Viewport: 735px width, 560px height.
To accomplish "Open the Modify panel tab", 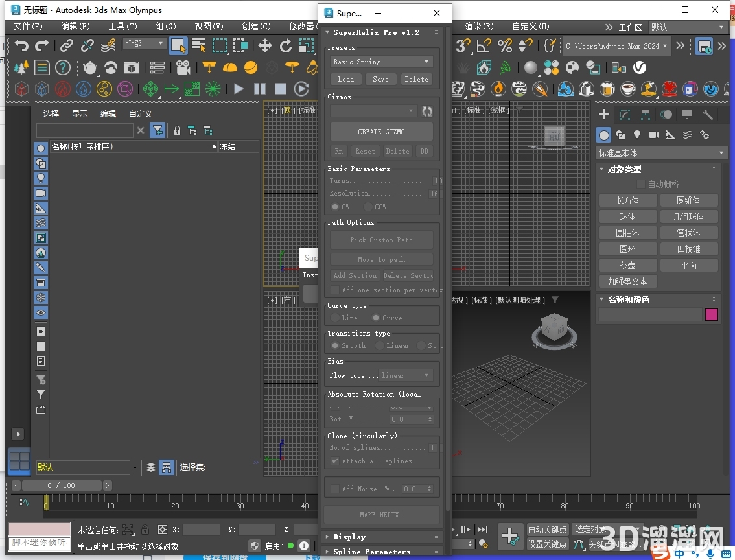I will pyautogui.click(x=624, y=114).
